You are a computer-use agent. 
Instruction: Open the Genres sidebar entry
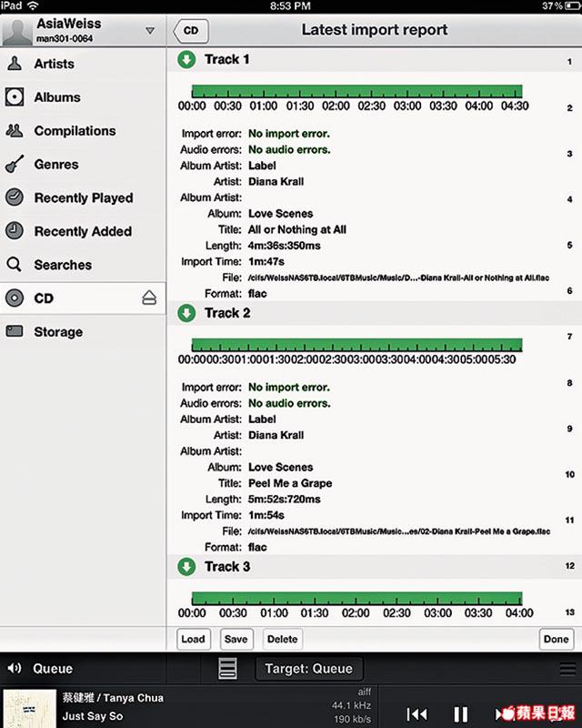[x=83, y=165]
